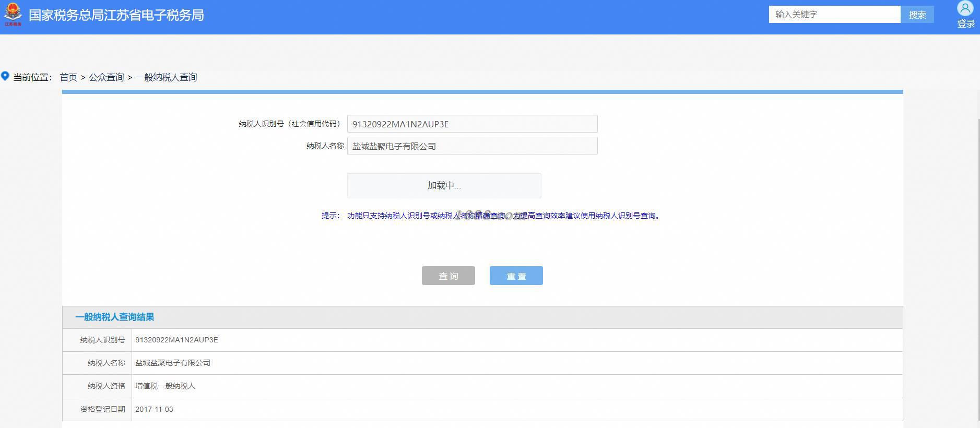Click the blue 重置 reset button
Viewport: 980px width, 428px height.
pyautogui.click(x=516, y=276)
